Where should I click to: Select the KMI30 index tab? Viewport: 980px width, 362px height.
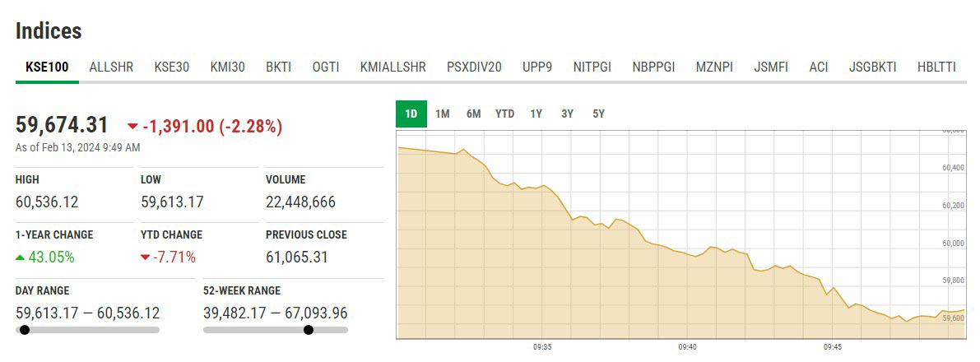pos(228,67)
